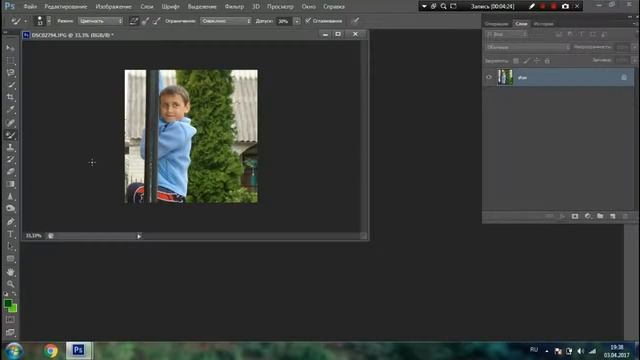Enable continuous sampling option
Viewport: 640px width, 360px height.
click(x=133, y=21)
